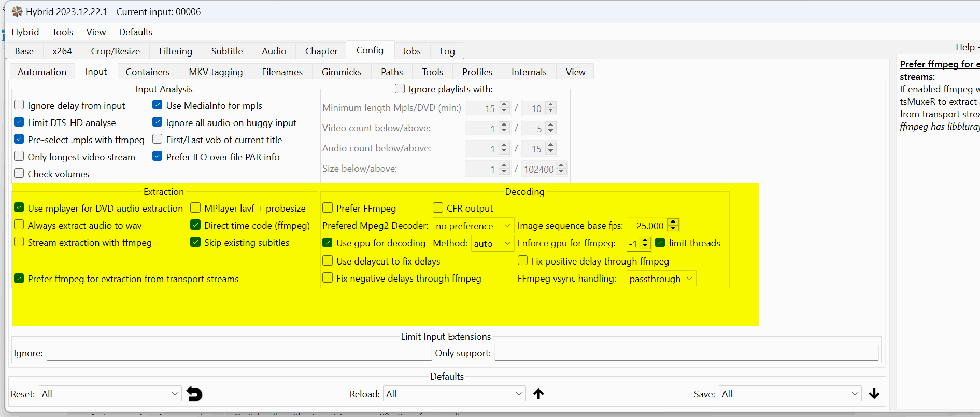This screenshot has width=980, height=417.
Task: Toggle Use gpu for decoding
Action: tap(328, 243)
